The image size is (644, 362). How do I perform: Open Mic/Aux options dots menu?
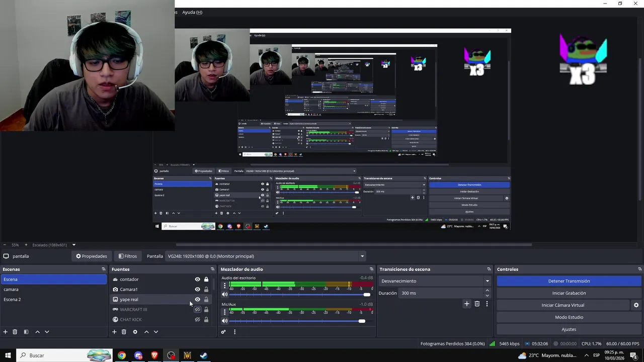(x=224, y=312)
